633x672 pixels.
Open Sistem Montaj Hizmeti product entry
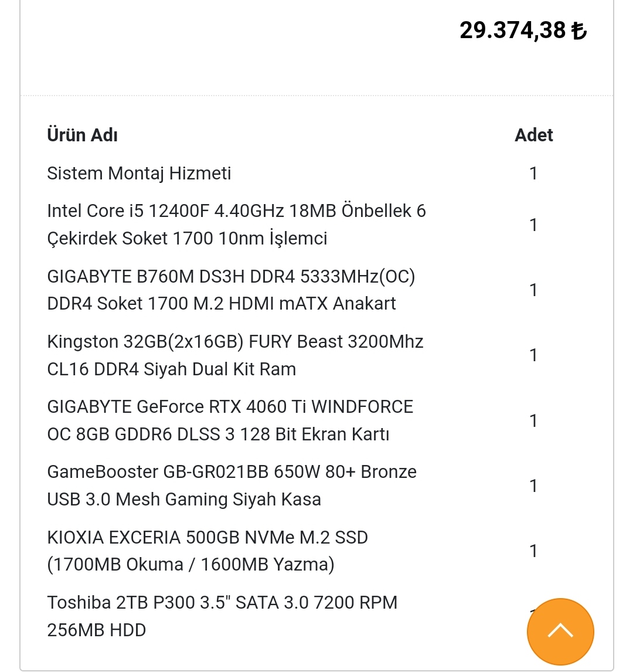click(139, 174)
